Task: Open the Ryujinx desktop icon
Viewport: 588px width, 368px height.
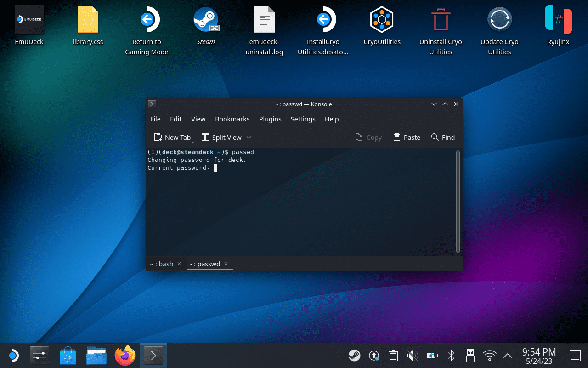Action: coord(559,20)
